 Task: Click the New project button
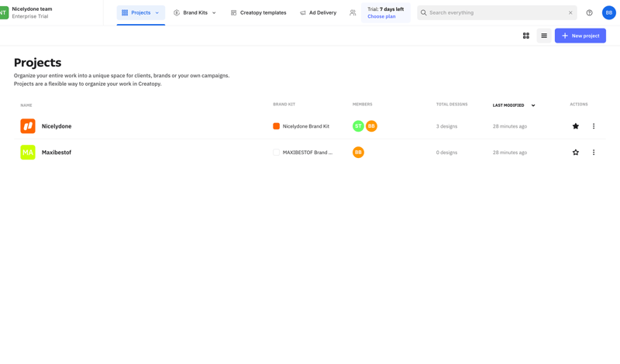click(580, 36)
